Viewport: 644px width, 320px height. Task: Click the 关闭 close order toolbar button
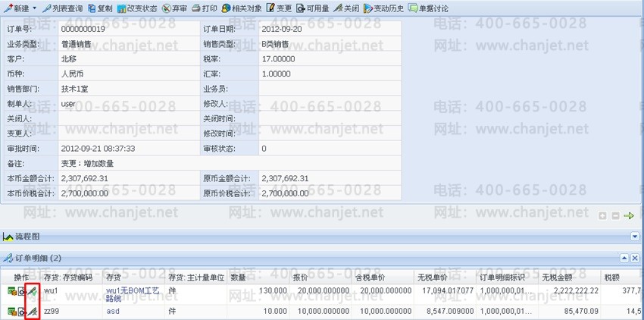346,8
